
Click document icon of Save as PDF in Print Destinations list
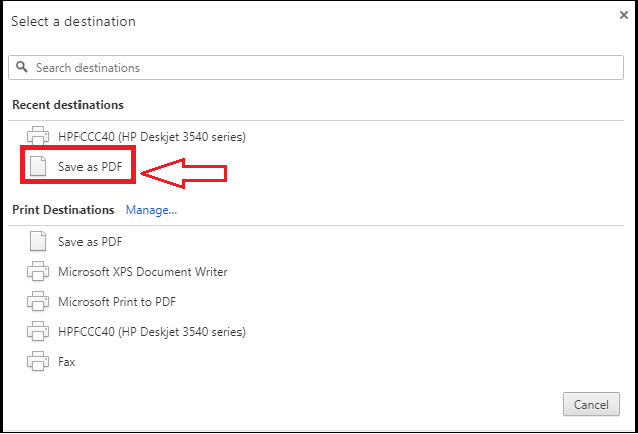point(38,241)
